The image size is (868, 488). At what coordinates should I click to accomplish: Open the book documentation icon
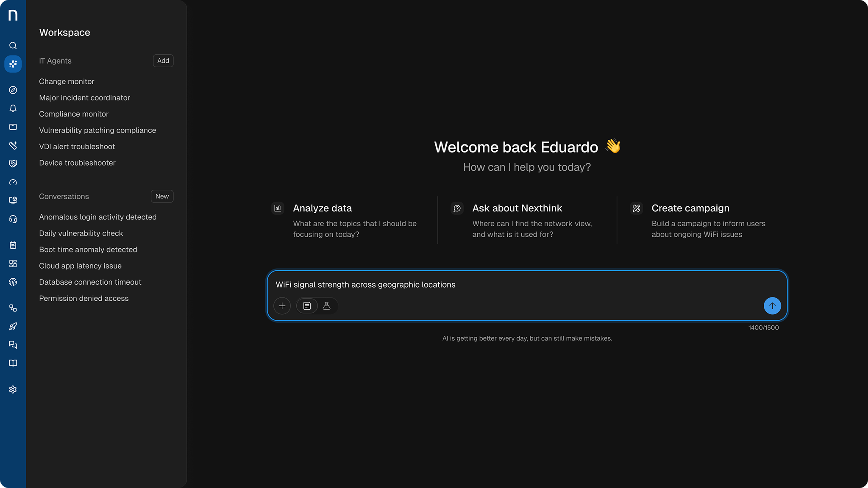coord(13,363)
